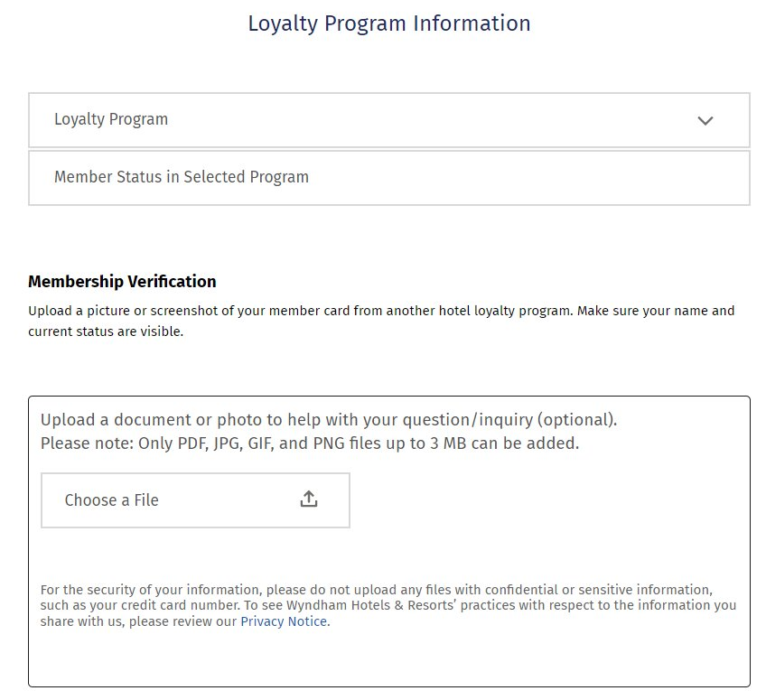Click the PDF, JPG, GIF, PNG file note
Viewport: 766px width, 700px height.
310,443
